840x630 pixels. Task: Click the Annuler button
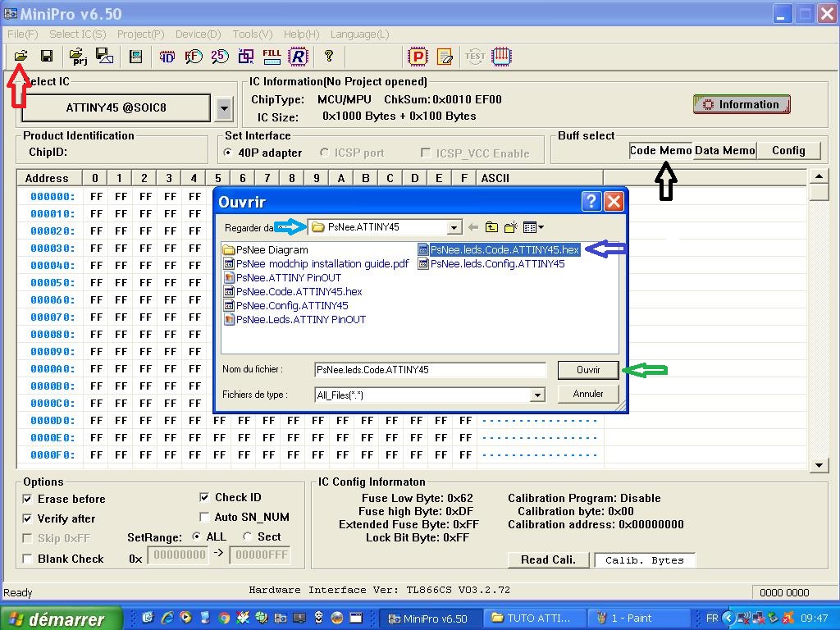[x=588, y=394]
